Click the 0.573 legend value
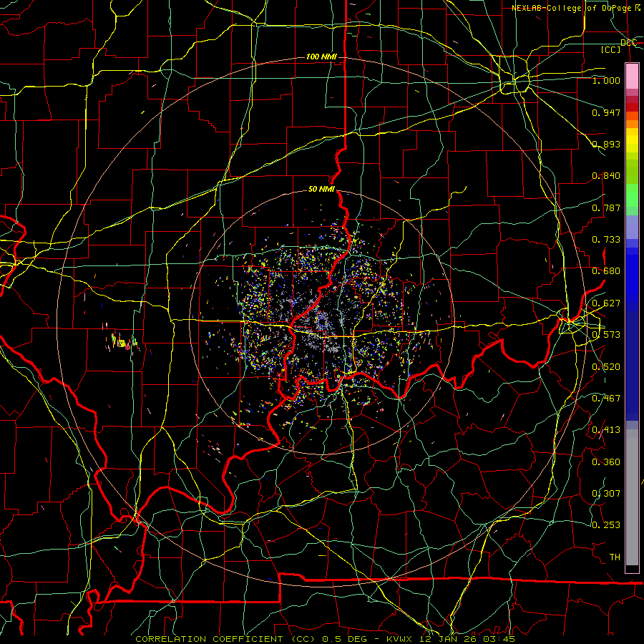644x644 pixels. [x=606, y=335]
